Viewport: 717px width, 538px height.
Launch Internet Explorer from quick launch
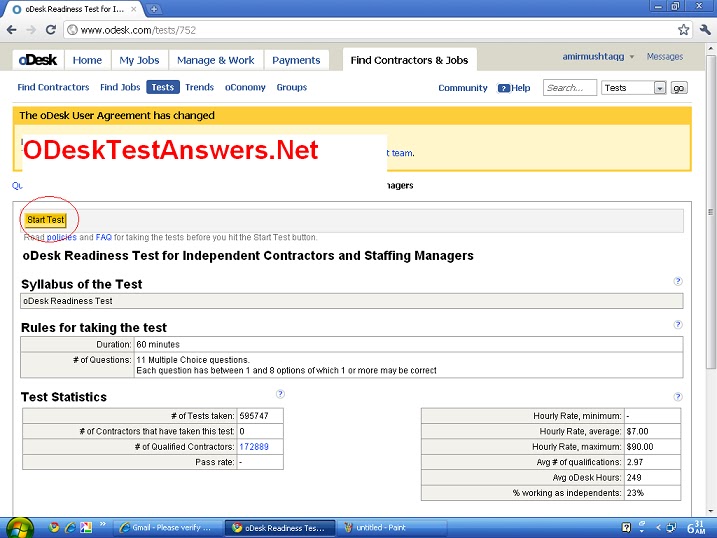coord(70,527)
